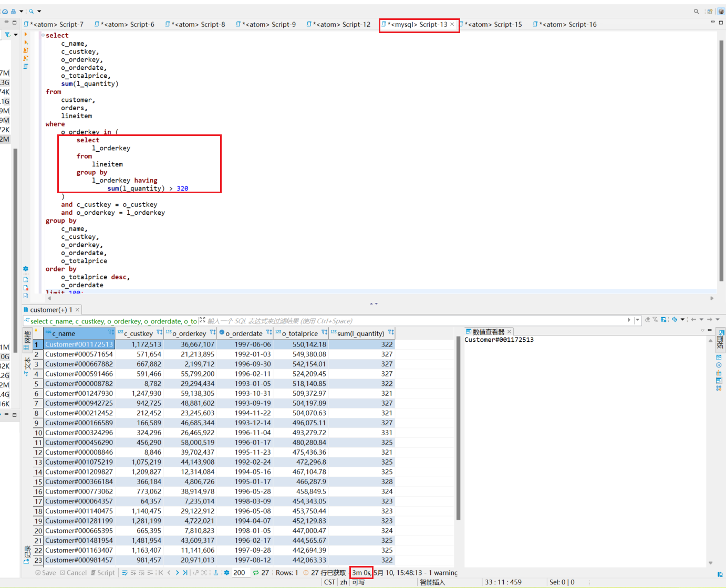The height and width of the screenshot is (588, 726).
Task: Click the grouping panel icon on the right strip
Action: point(719,365)
